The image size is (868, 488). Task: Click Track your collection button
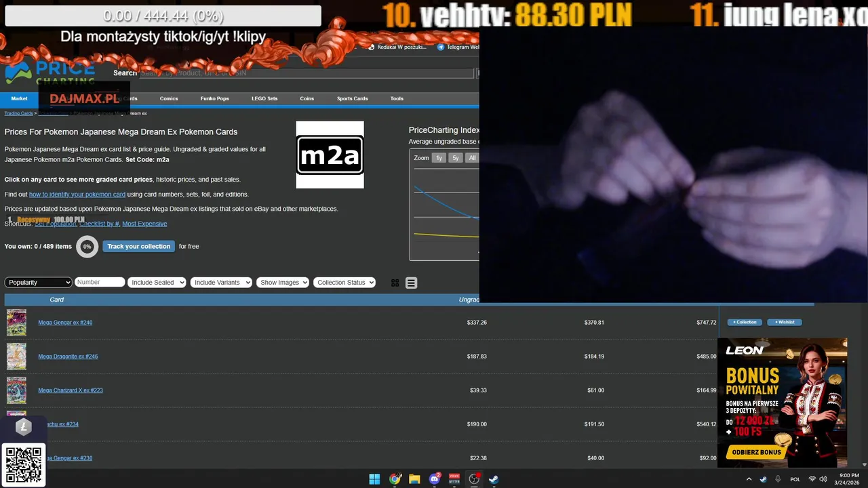[x=139, y=246]
